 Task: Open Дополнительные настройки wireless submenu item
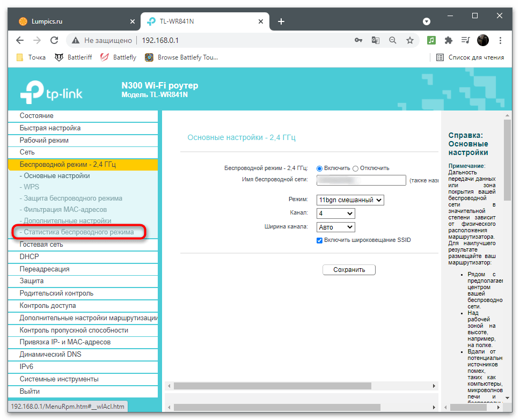65,221
